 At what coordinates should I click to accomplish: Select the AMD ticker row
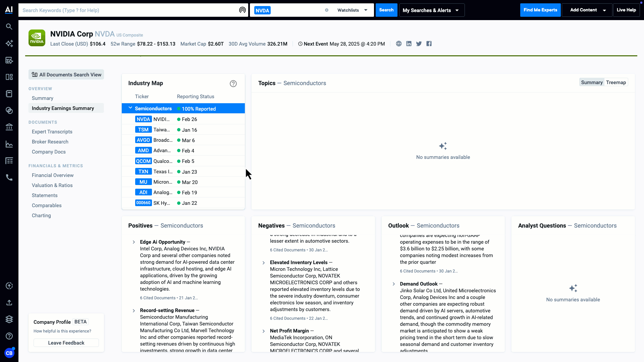coord(183,150)
